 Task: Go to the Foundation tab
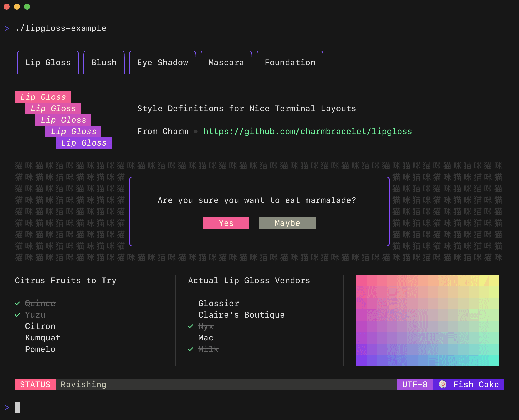(x=290, y=62)
